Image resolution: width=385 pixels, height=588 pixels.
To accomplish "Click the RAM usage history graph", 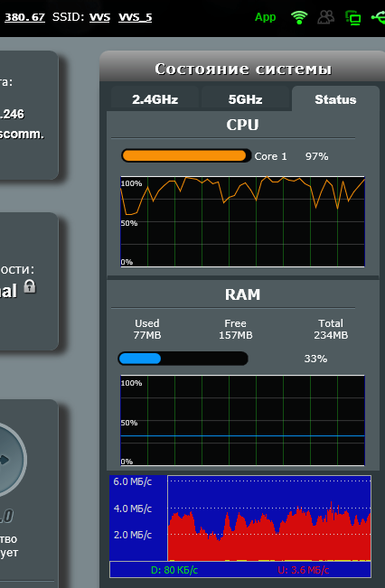I will [x=242, y=420].
